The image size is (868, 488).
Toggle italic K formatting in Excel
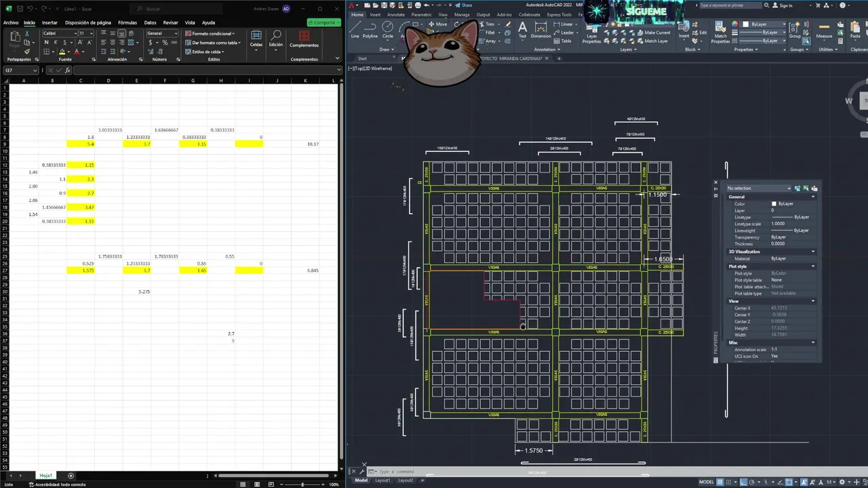tap(56, 42)
